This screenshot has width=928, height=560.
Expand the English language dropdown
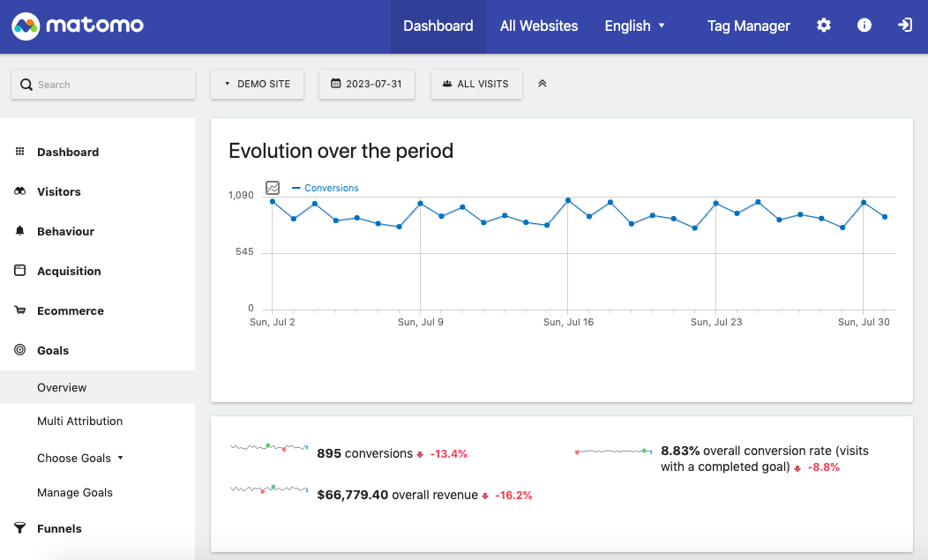click(634, 26)
